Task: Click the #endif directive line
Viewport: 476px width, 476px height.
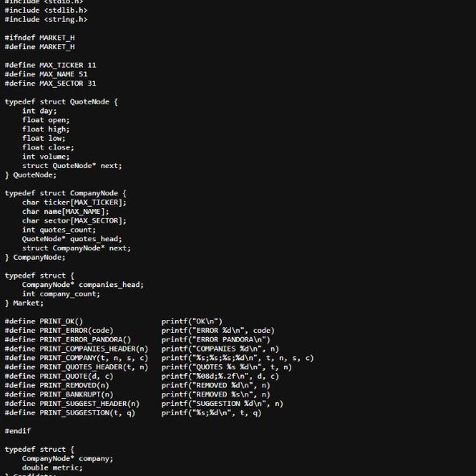Action: coord(18,431)
